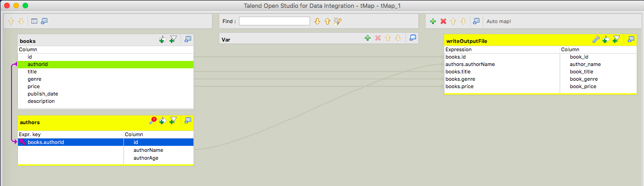Close the tMap editor window
The width and height of the screenshot is (644, 186).
pos(7,6)
